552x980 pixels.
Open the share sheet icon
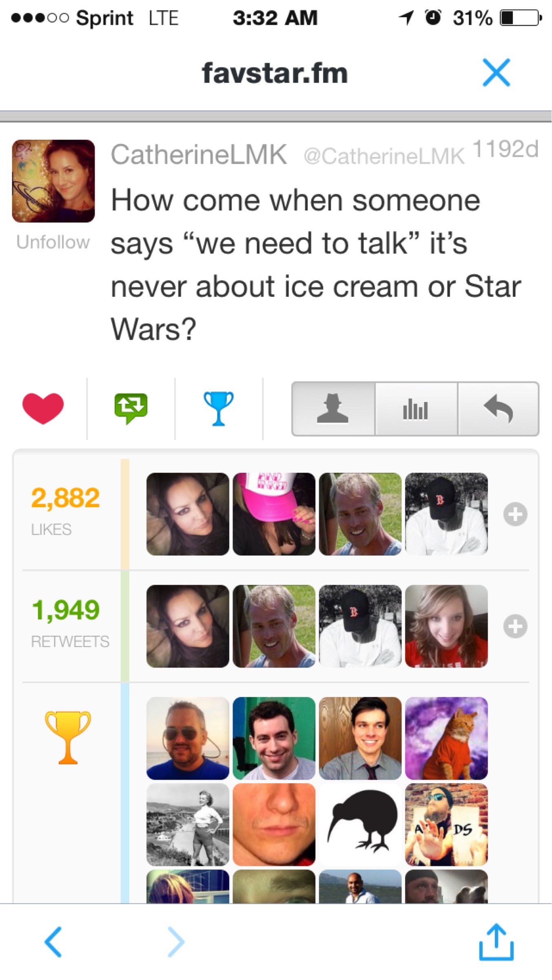pyautogui.click(x=496, y=941)
